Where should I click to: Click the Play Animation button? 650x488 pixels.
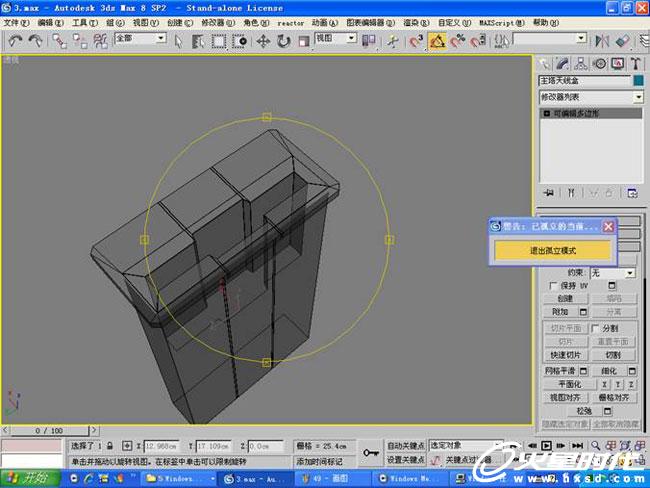pos(546,446)
